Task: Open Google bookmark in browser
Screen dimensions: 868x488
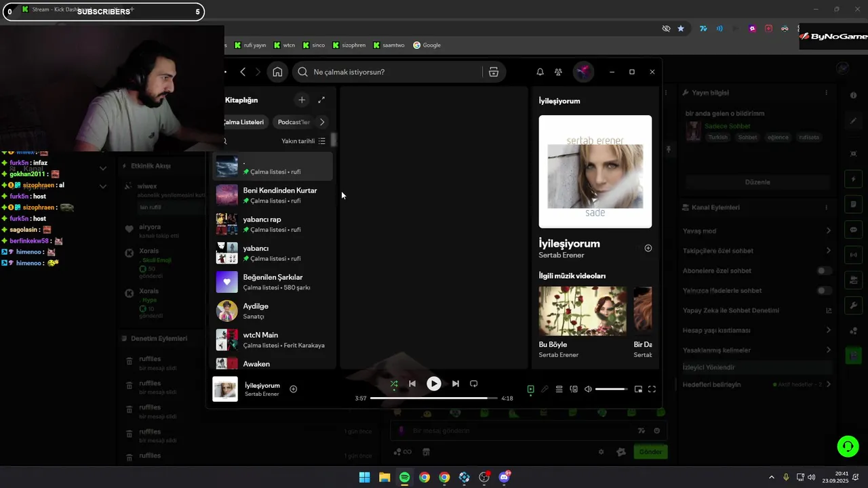Action: click(427, 45)
